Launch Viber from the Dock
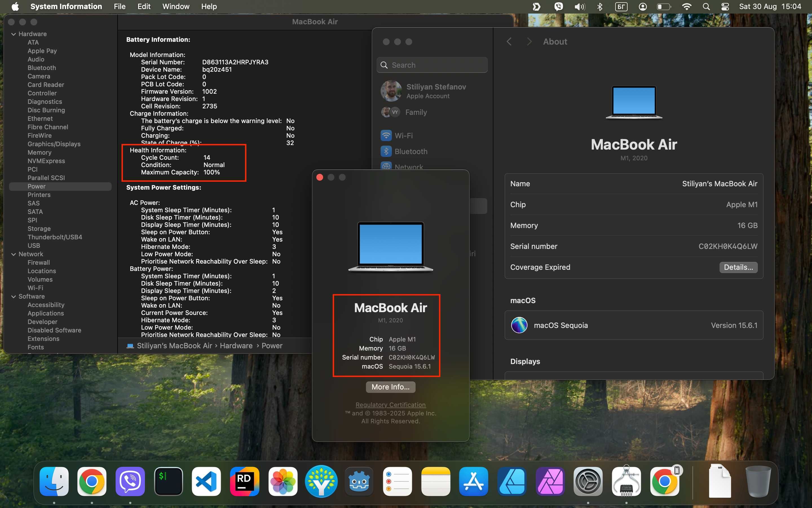The width and height of the screenshot is (812, 508). (x=130, y=481)
